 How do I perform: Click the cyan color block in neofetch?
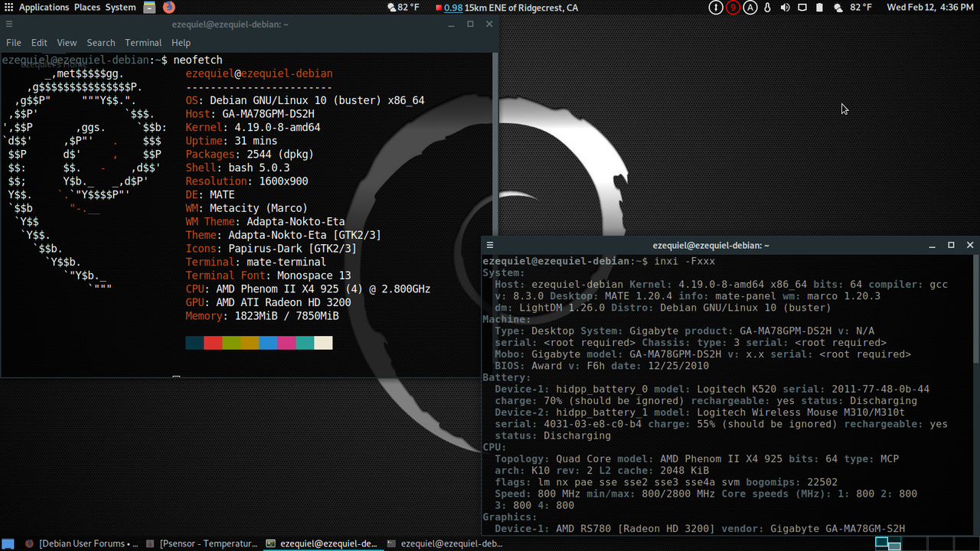tap(305, 343)
